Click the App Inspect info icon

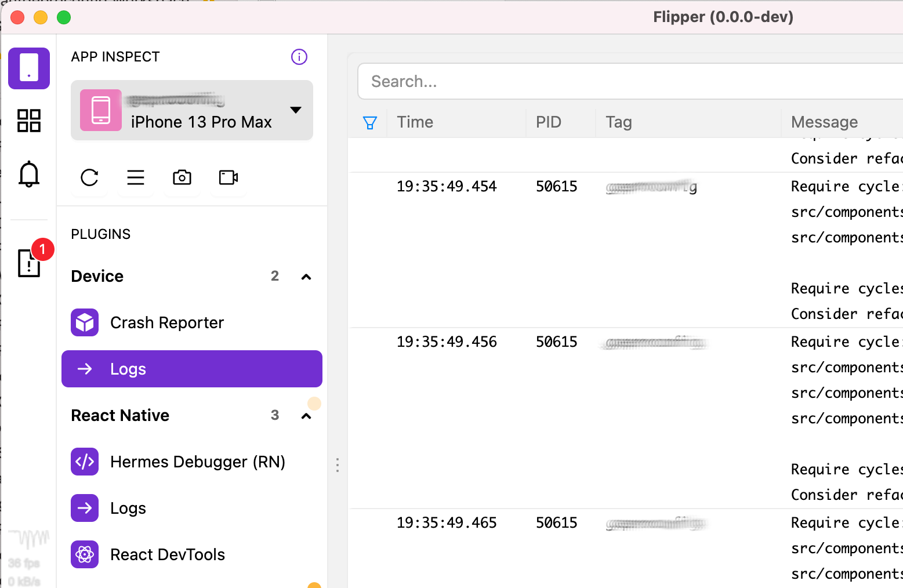[x=299, y=57]
